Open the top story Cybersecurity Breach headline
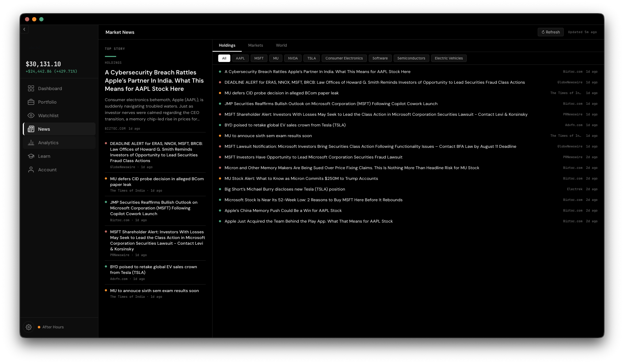Viewport: 624px width, 364px height. pyautogui.click(x=154, y=80)
